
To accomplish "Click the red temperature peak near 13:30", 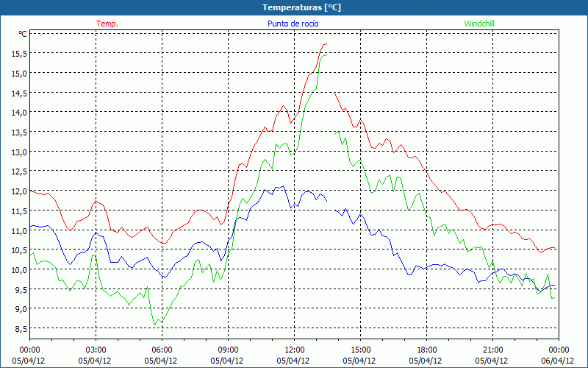I will point(326,44).
